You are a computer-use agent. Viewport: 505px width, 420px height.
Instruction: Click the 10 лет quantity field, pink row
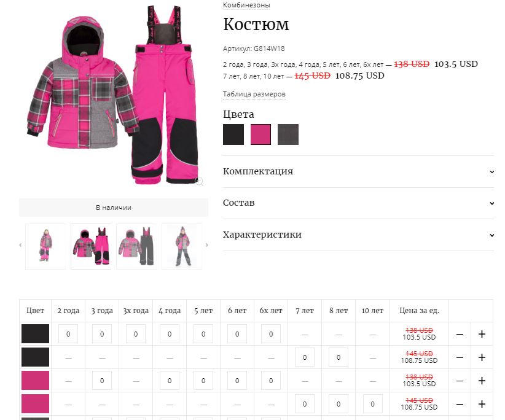click(x=373, y=404)
